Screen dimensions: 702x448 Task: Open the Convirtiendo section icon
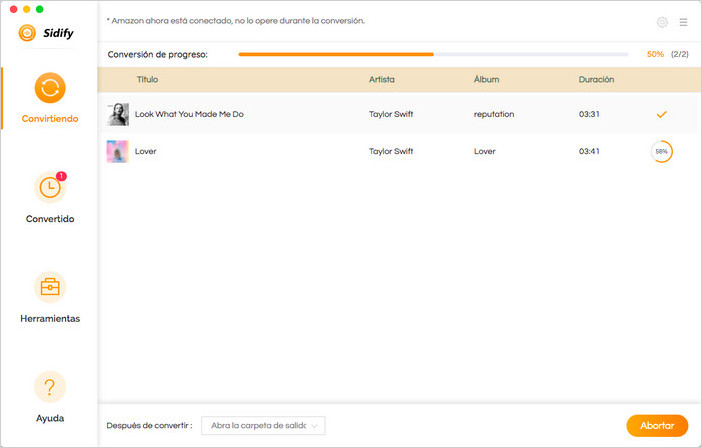pos(50,88)
